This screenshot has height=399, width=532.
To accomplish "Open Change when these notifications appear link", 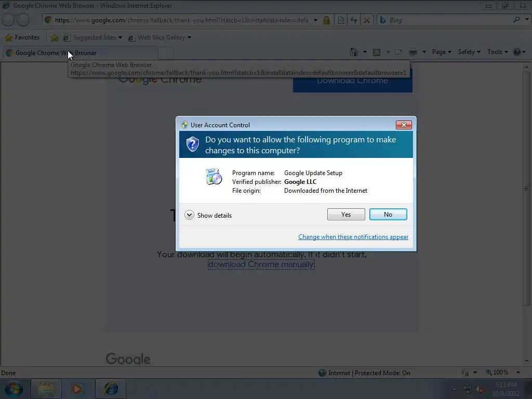I will (x=353, y=237).
